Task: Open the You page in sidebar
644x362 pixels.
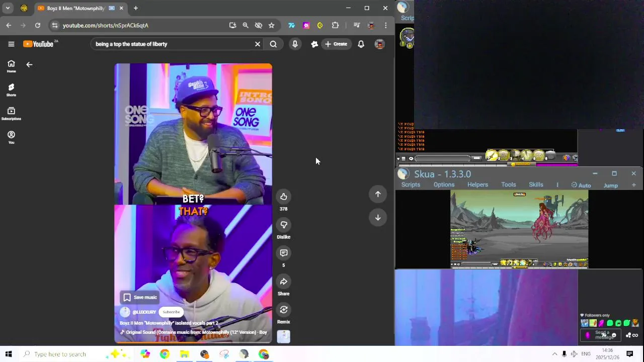Action: 11,137
